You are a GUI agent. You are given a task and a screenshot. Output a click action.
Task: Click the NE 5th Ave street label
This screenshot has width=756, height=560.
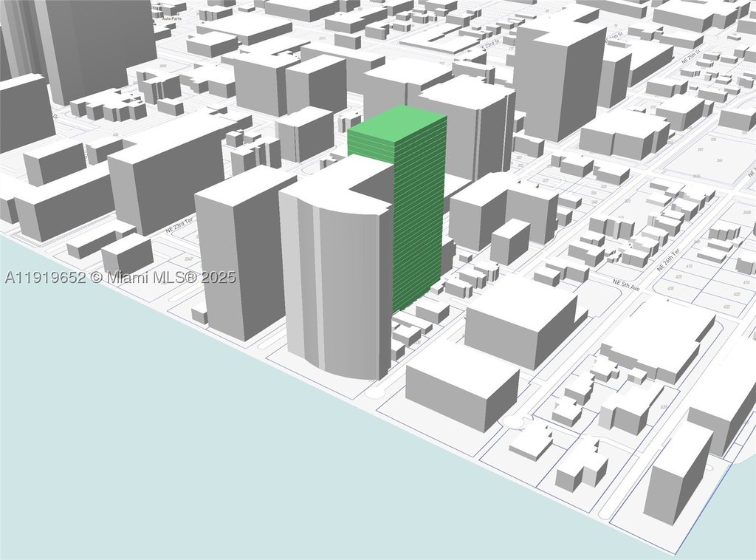(x=626, y=285)
